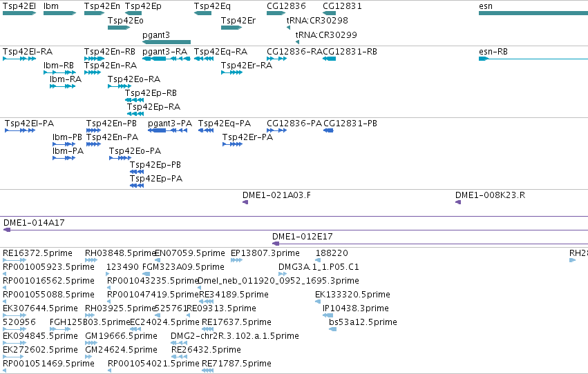Click EST RH03848.5prime

91,260
